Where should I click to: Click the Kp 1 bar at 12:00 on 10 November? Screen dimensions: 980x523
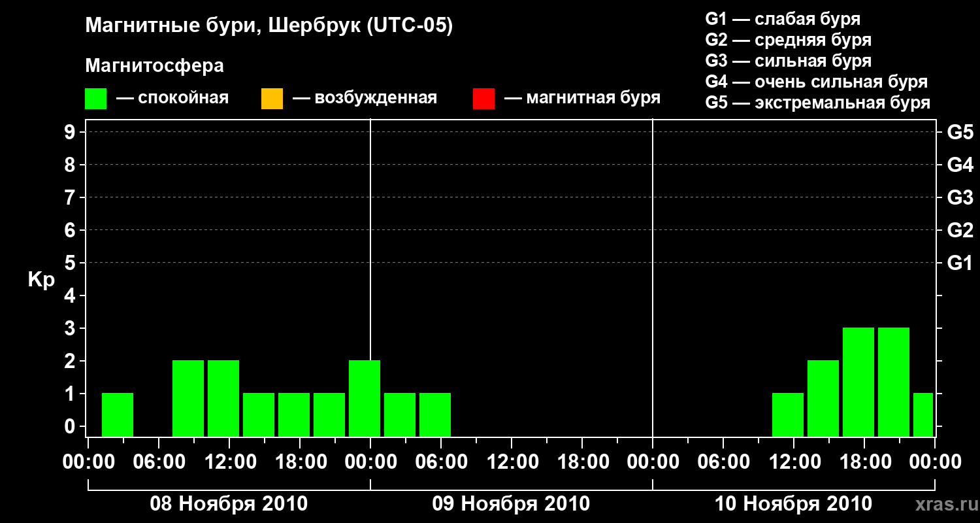[788, 414]
